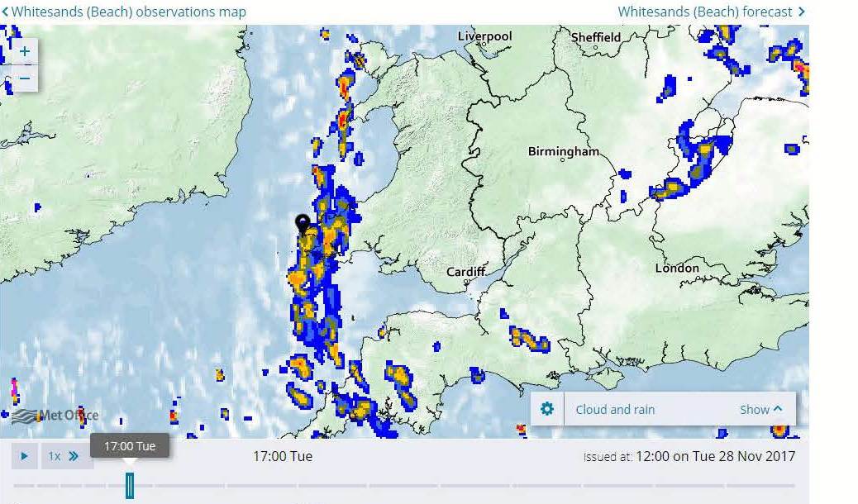Click the 17:00 Tue tooltip above the slider
Image resolution: width=858 pixels, height=504 pixels.
click(130, 446)
